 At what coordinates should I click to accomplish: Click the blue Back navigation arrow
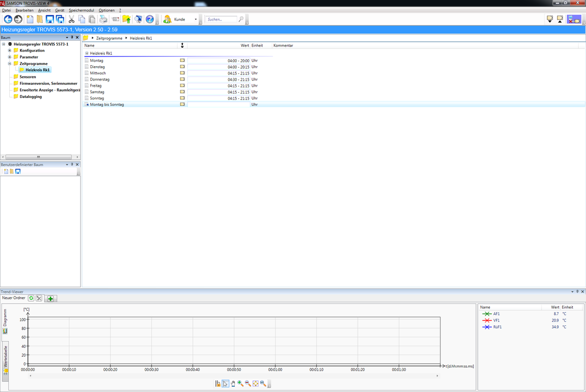click(x=8, y=19)
